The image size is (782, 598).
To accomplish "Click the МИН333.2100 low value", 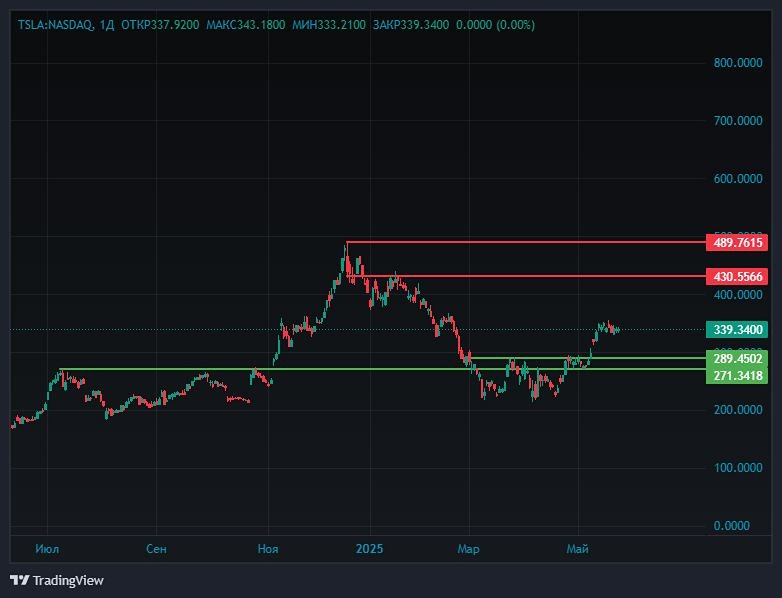I will pos(329,25).
